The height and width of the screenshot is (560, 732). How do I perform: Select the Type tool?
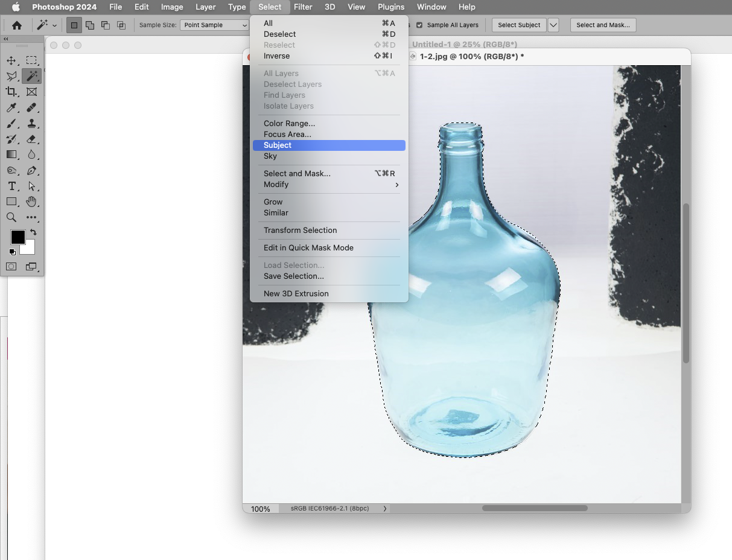point(12,186)
